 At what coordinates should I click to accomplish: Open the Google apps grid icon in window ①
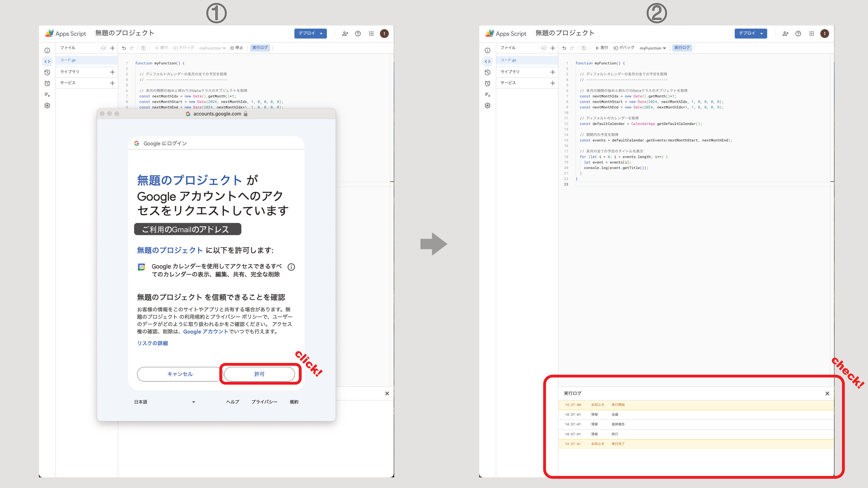[x=371, y=34]
